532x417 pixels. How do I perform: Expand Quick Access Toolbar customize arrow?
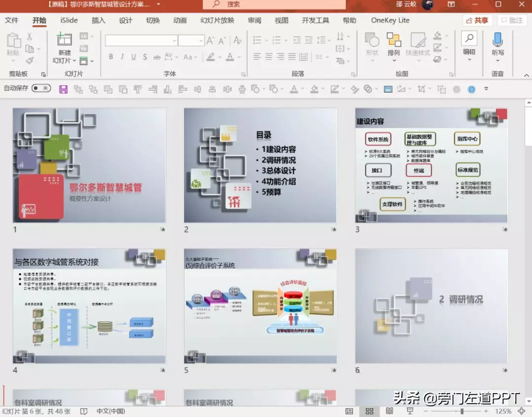pyautogui.click(x=486, y=89)
